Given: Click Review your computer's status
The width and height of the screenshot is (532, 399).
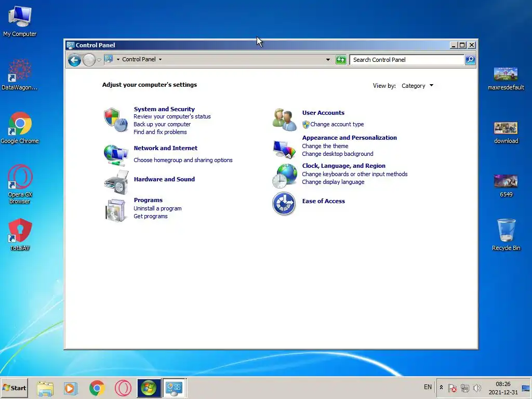Looking at the screenshot, I should coord(172,116).
